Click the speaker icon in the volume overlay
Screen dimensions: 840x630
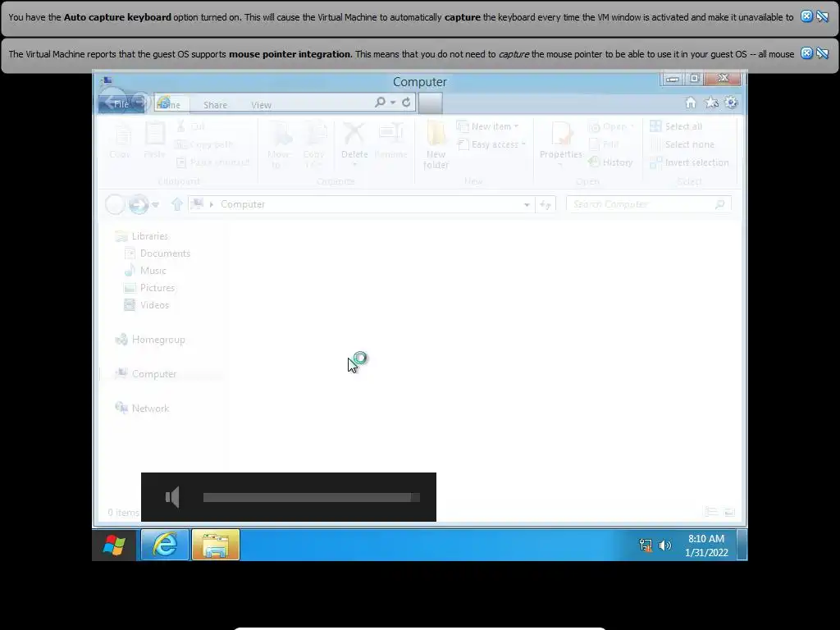click(172, 497)
